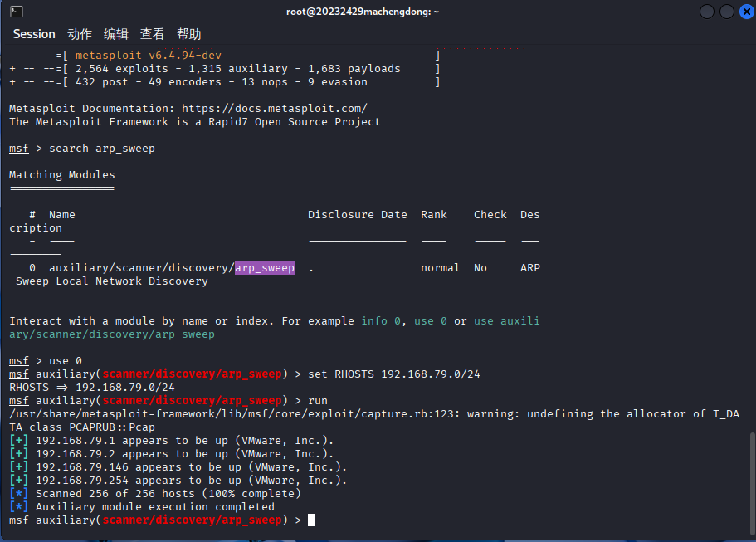The image size is (756, 542).
Task: Click the 'Matching Modules' heading
Action: 62,175
